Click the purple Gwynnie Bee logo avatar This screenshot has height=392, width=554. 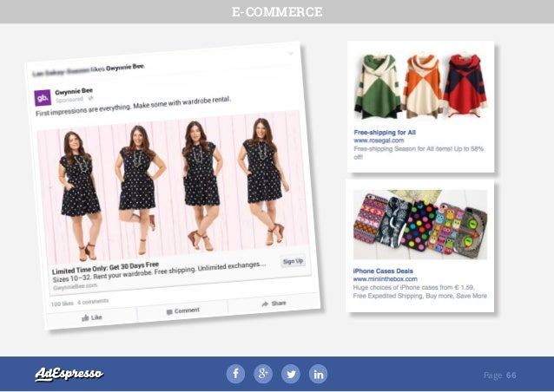tap(43, 98)
